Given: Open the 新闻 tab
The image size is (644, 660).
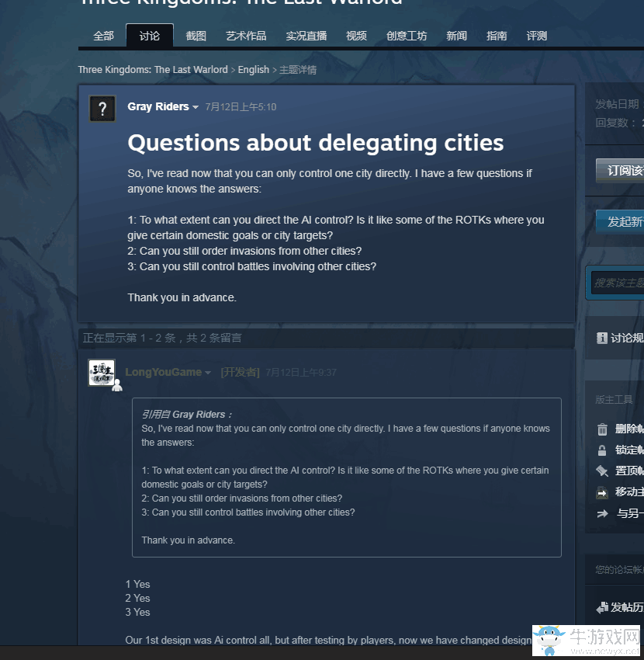Looking at the screenshot, I should pyautogui.click(x=456, y=36).
